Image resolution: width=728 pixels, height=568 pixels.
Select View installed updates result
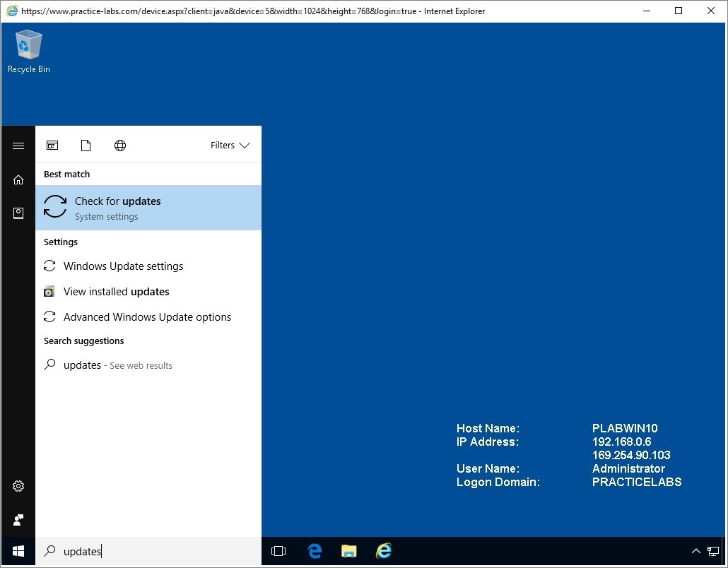click(116, 292)
